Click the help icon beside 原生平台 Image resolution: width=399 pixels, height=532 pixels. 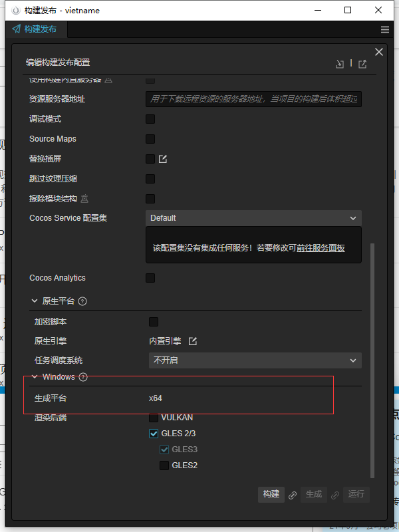pos(82,301)
